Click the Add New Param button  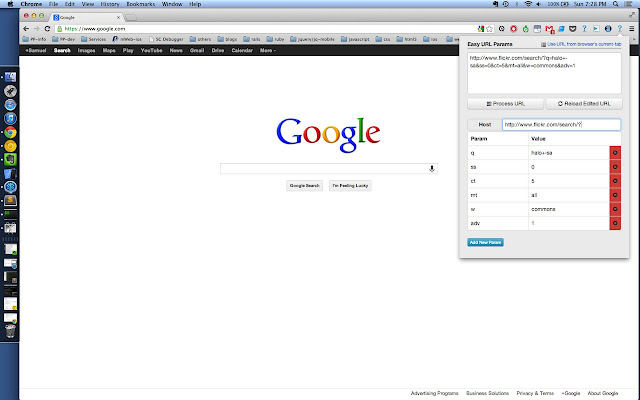(485, 242)
